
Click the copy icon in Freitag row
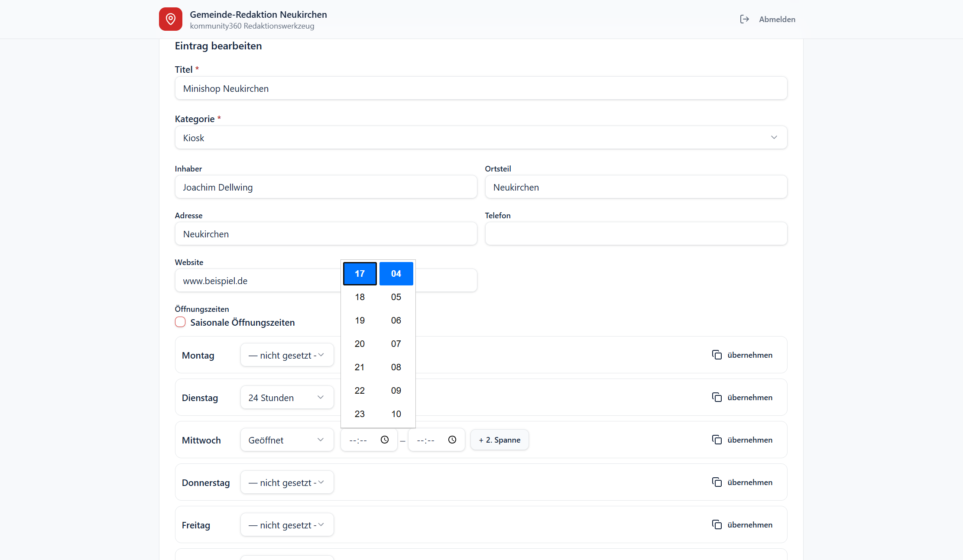click(717, 524)
